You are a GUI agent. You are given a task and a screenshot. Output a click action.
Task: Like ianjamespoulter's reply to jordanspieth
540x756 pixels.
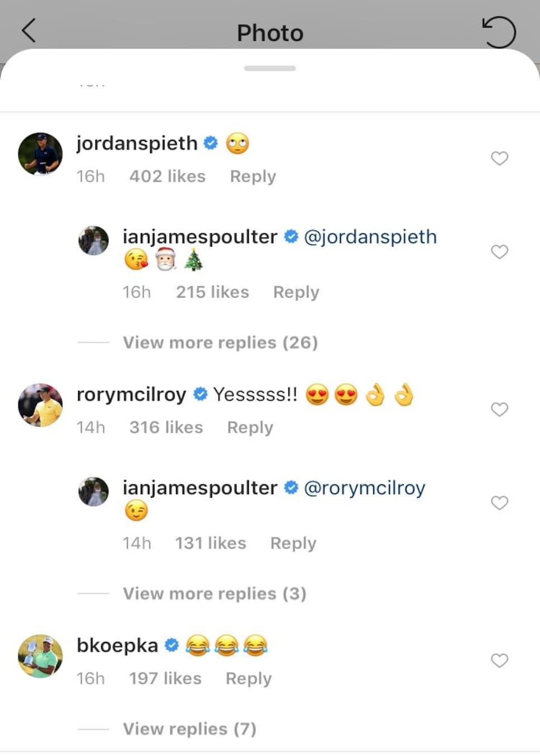click(x=499, y=252)
